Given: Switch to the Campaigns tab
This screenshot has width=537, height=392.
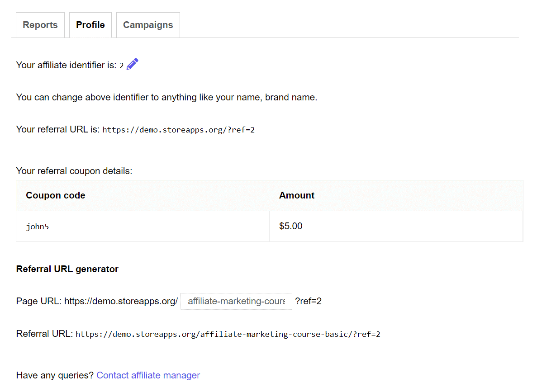Looking at the screenshot, I should (x=148, y=25).
